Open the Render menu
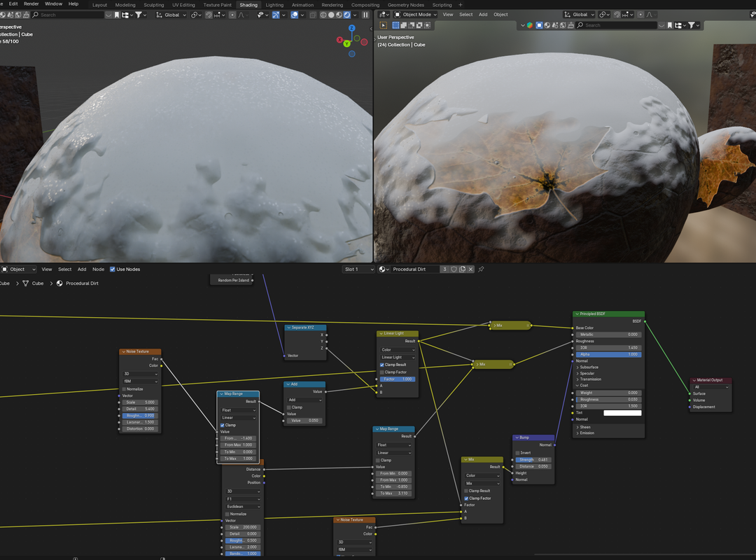 pyautogui.click(x=31, y=4)
